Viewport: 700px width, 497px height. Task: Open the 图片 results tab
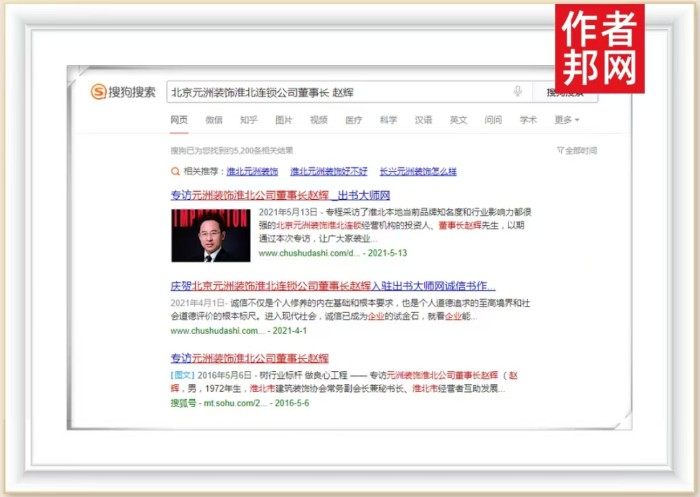click(284, 120)
